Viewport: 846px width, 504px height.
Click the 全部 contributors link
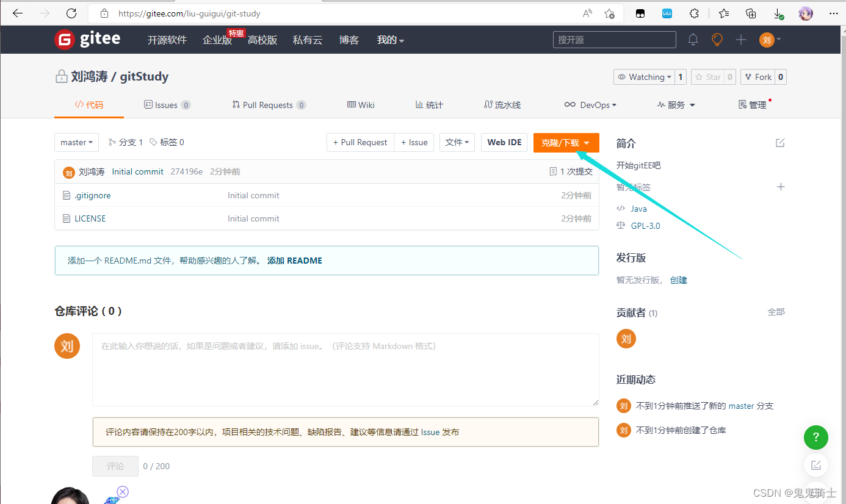coord(776,312)
